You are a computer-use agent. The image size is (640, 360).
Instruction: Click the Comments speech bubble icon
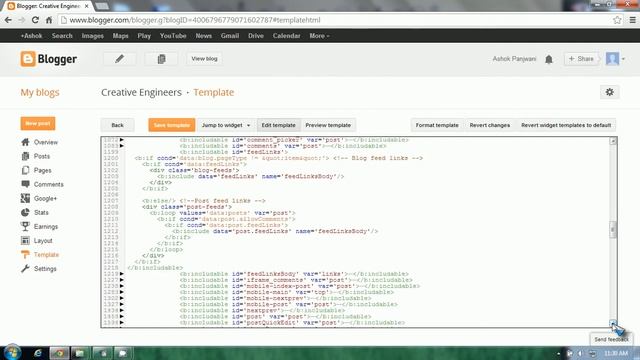point(25,184)
